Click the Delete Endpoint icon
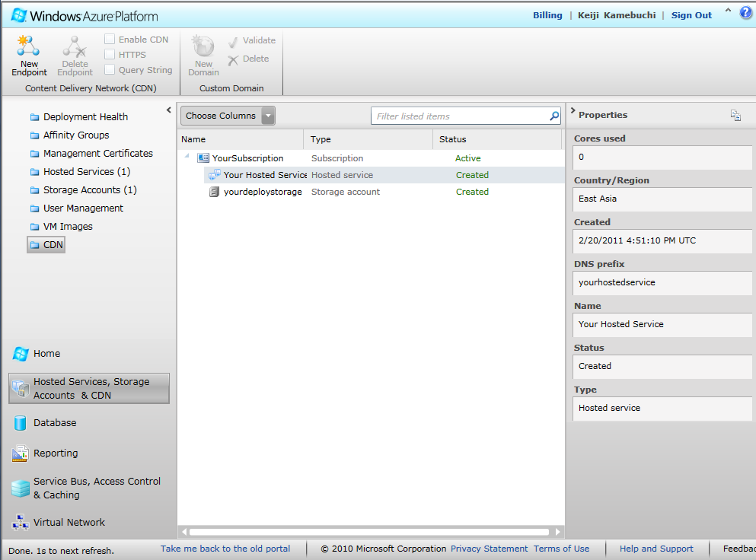This screenshot has width=756, height=560. point(75,46)
